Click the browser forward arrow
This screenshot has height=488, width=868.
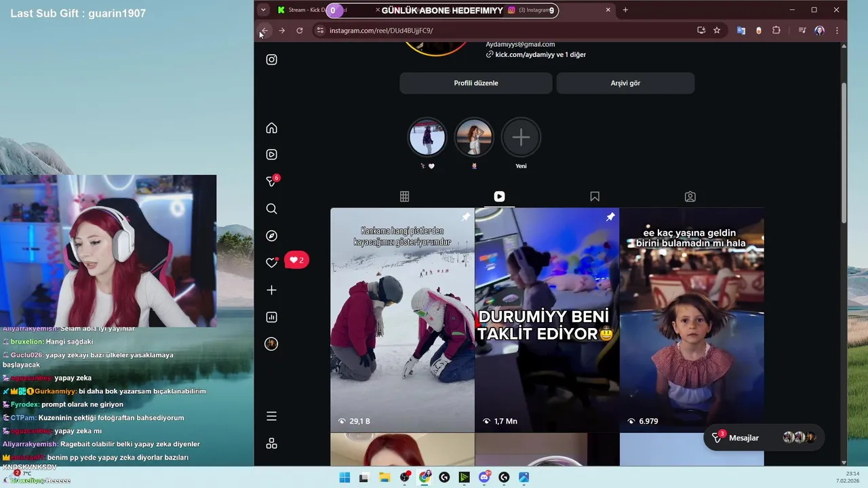coord(282,30)
